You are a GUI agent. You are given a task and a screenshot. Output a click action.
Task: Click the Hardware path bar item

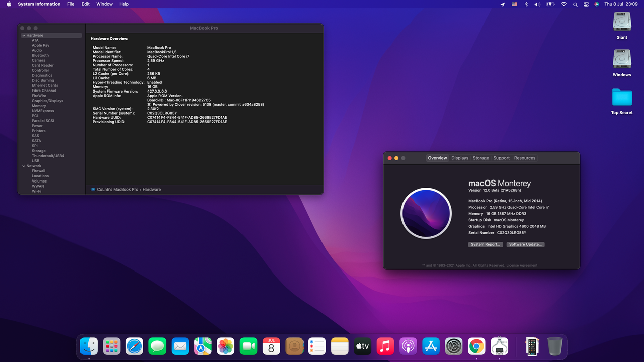click(152, 189)
